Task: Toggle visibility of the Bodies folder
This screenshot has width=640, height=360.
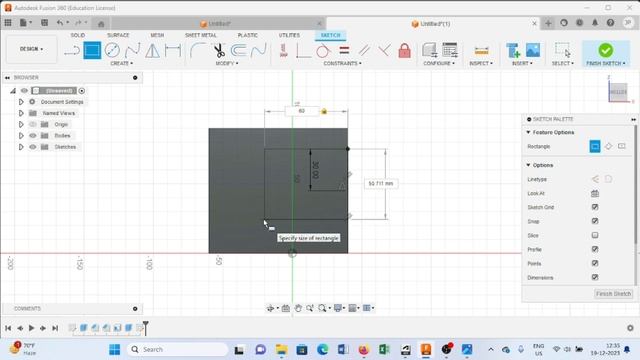Action: pyautogui.click(x=33, y=136)
